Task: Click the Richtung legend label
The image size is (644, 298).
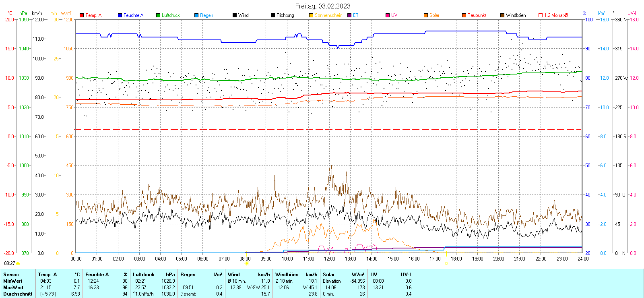Action: 285,15
